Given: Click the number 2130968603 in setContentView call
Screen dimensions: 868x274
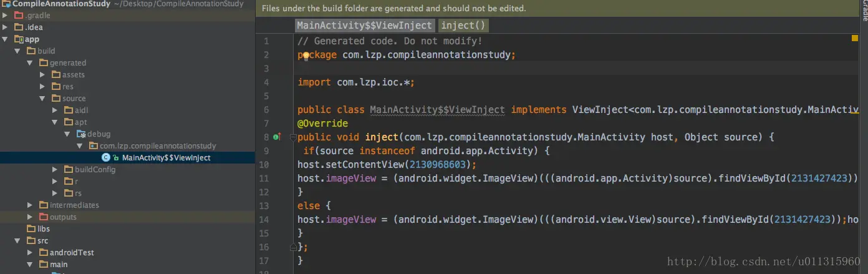Looking at the screenshot, I should 439,164.
